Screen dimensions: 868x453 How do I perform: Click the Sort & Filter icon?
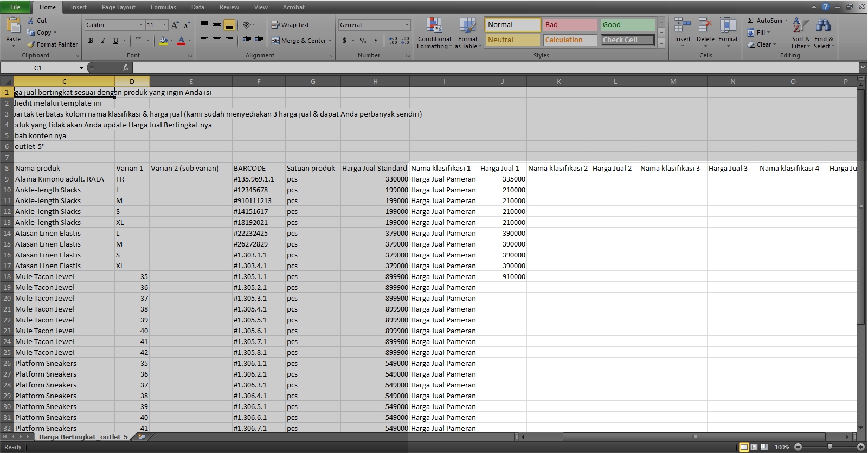pyautogui.click(x=800, y=25)
